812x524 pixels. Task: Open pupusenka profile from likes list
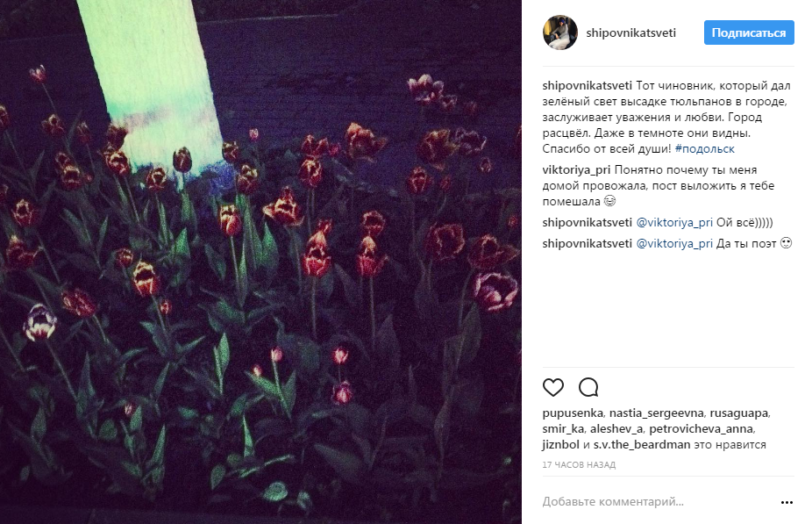click(573, 413)
